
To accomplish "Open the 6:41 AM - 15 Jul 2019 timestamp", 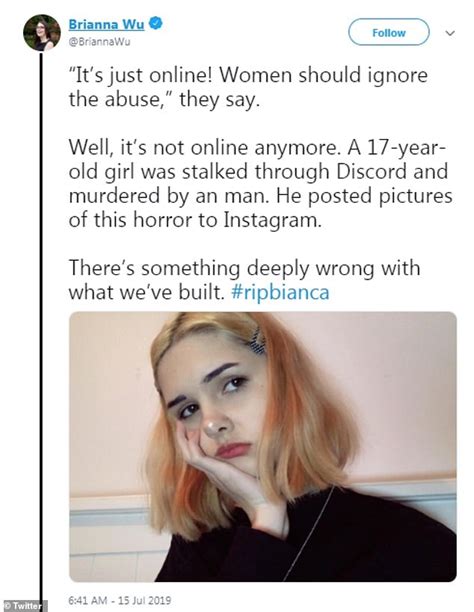I will pos(119,600).
